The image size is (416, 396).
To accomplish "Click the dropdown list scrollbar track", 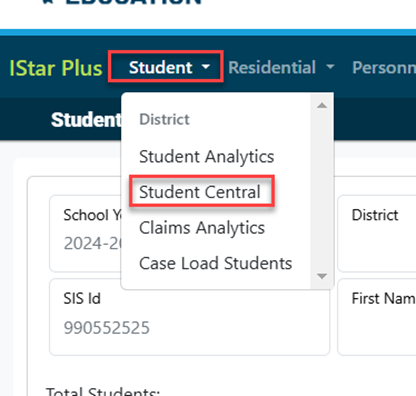I will coord(322,191).
